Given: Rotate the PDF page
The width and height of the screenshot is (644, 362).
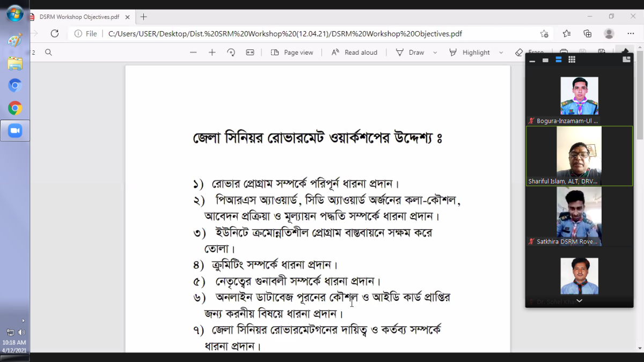Looking at the screenshot, I should pyautogui.click(x=231, y=52).
